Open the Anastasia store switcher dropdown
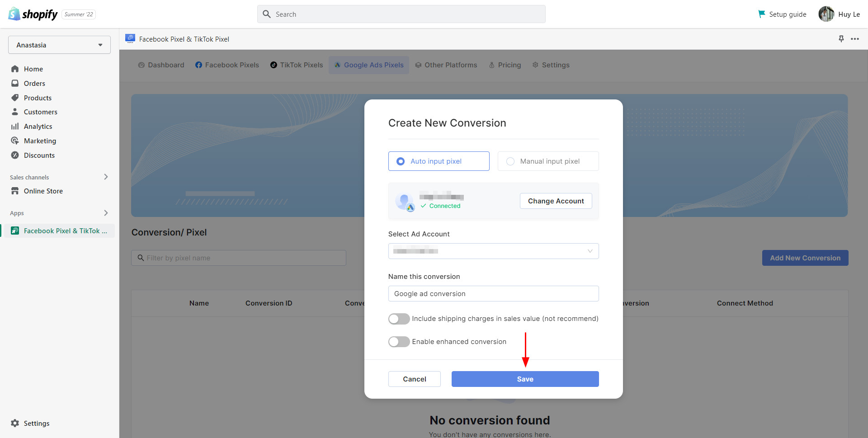868x438 pixels. point(59,45)
